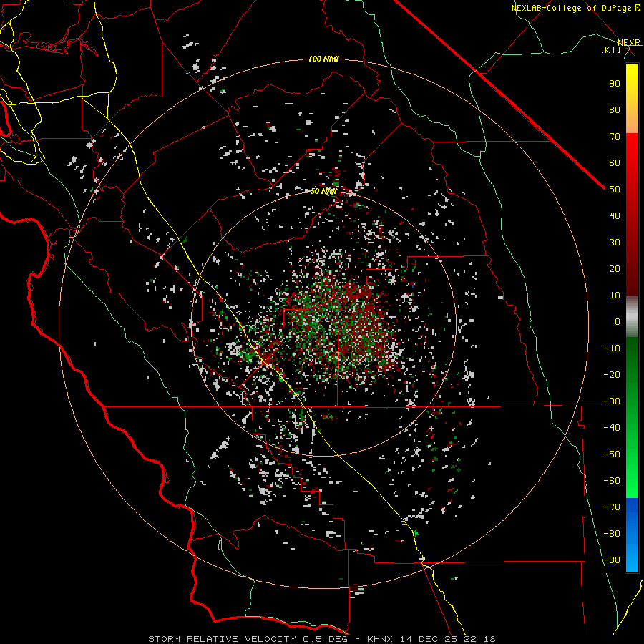Click the 0.5 DEG elevation text

coord(326,639)
